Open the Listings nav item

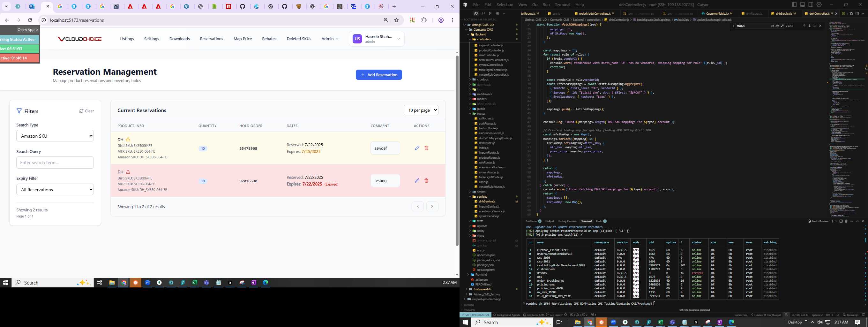tap(127, 39)
